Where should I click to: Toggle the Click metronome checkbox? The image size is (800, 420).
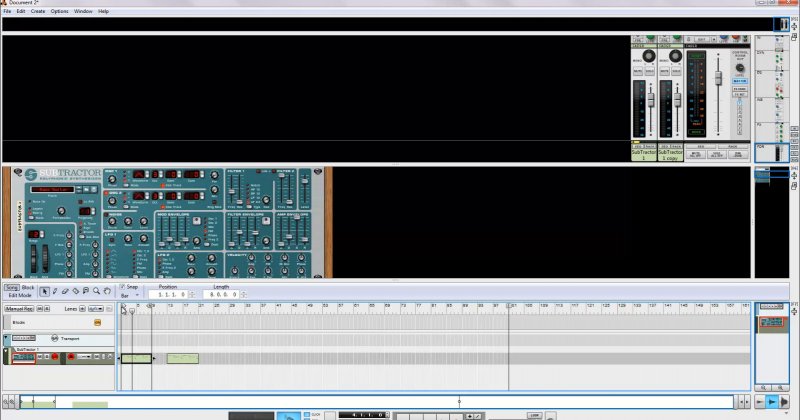[307, 412]
